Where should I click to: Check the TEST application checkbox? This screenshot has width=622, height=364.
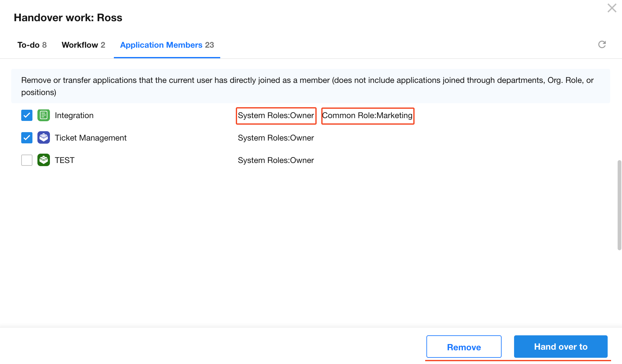pyautogui.click(x=27, y=160)
